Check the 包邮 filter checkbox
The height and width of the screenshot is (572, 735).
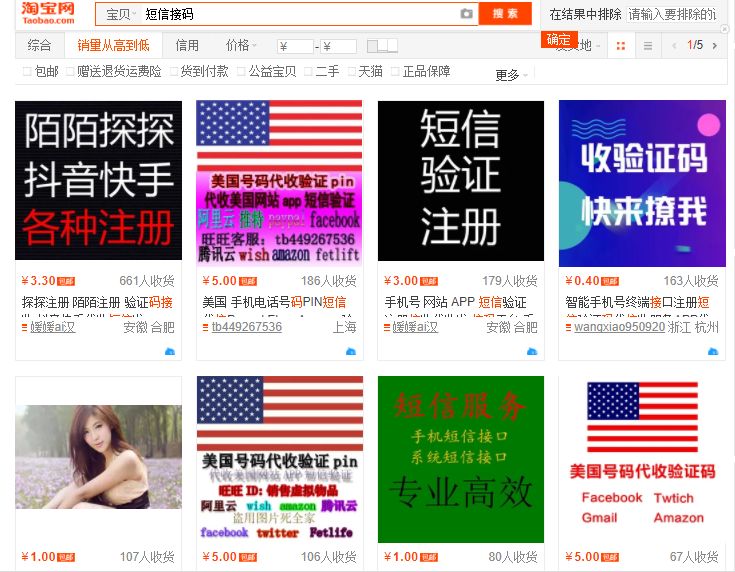(27, 71)
